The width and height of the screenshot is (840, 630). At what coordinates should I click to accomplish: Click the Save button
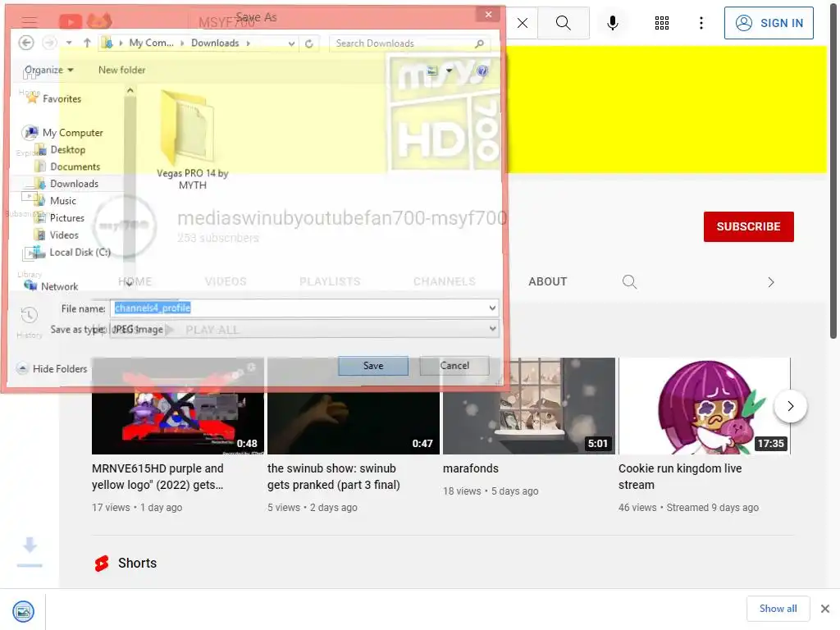373,366
